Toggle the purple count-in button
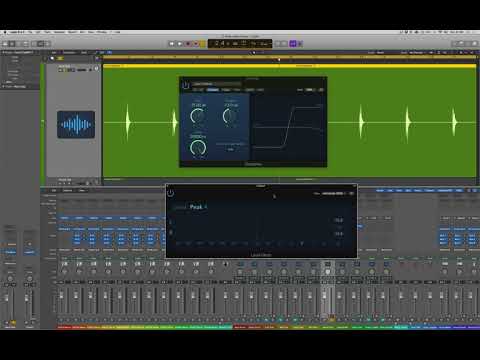This screenshot has width=480, height=360. tap(293, 44)
